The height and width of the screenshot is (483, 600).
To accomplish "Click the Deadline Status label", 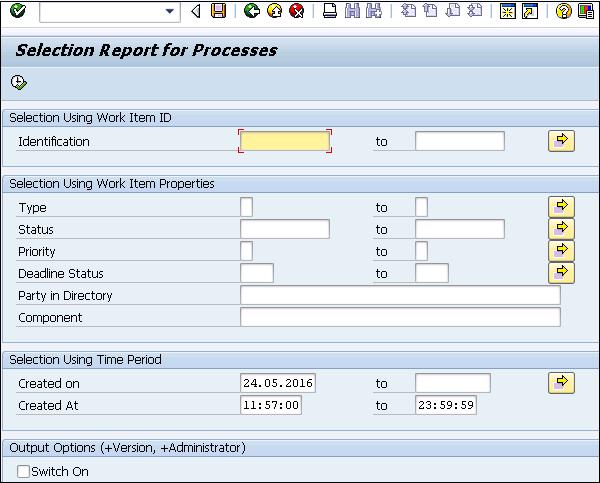I will click(61, 274).
